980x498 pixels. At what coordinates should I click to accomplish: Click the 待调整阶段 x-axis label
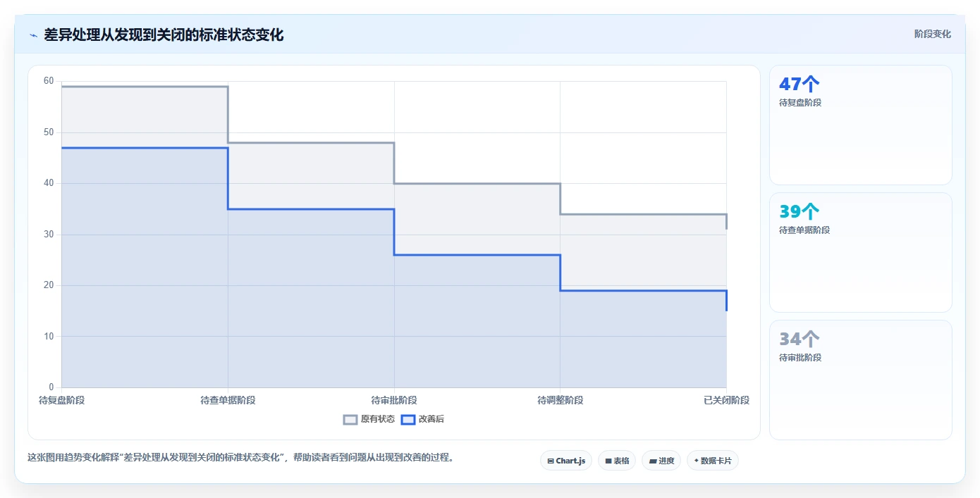(560, 400)
